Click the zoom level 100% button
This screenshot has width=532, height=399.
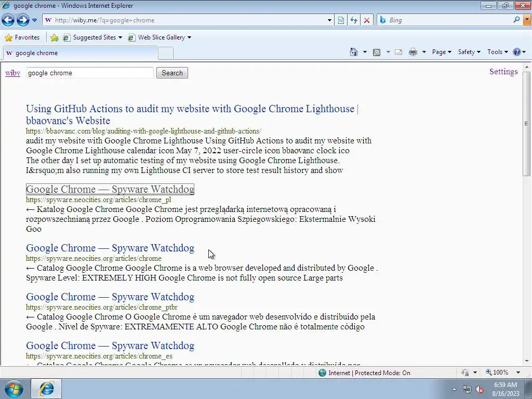coord(497,373)
